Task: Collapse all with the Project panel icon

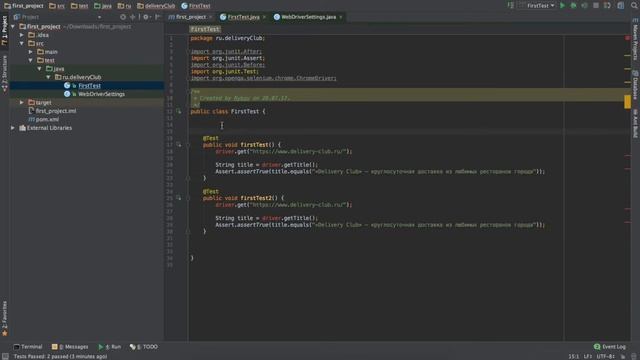Action: (x=132, y=17)
